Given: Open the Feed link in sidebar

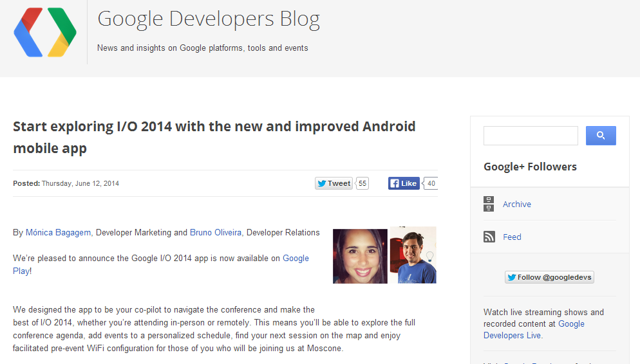Looking at the screenshot, I should coord(512,237).
